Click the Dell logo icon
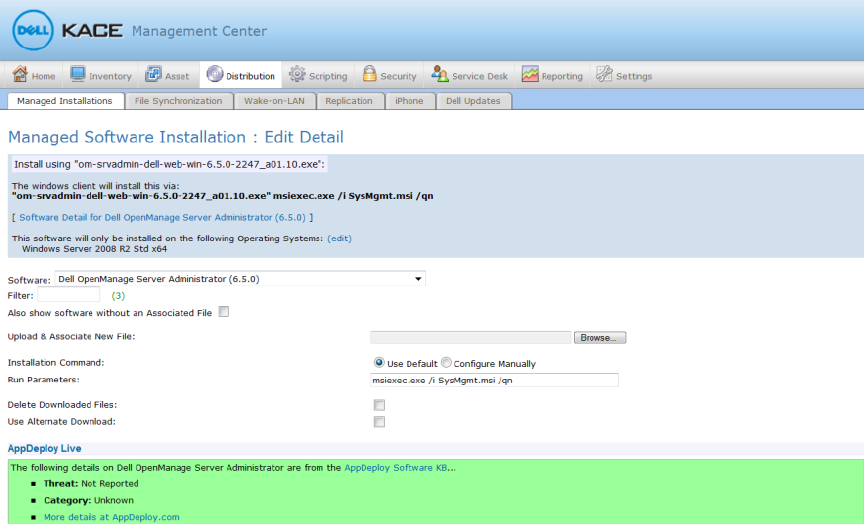 coord(33,30)
